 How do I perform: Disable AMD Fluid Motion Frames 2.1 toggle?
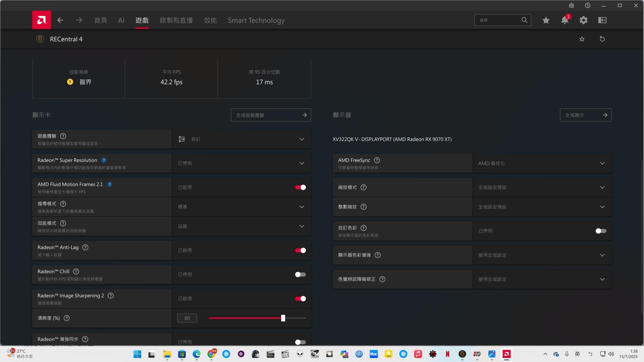pyautogui.click(x=300, y=187)
